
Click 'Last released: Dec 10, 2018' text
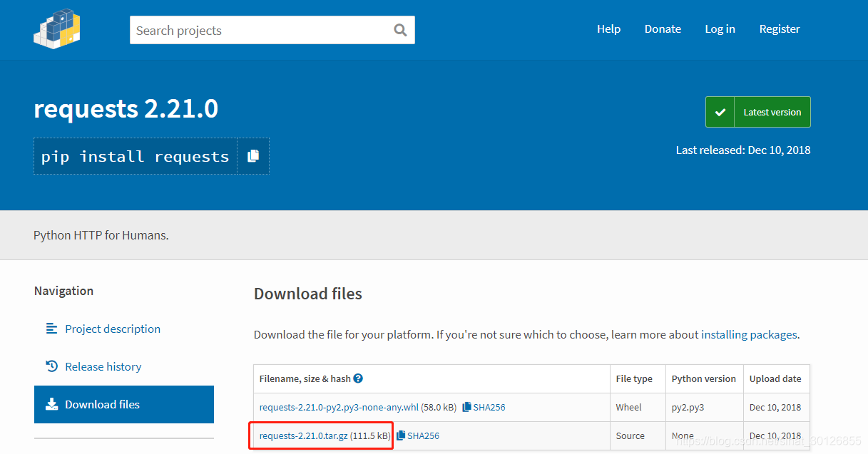tap(743, 150)
